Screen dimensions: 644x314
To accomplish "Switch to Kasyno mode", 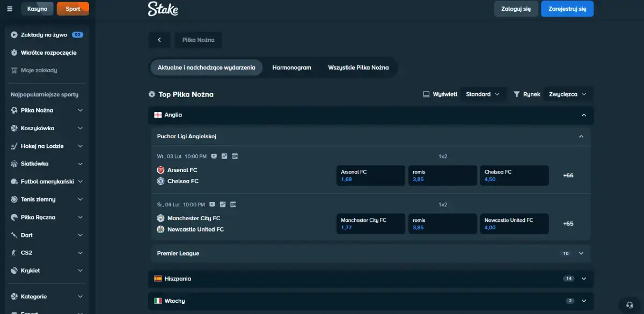I will coord(37,9).
